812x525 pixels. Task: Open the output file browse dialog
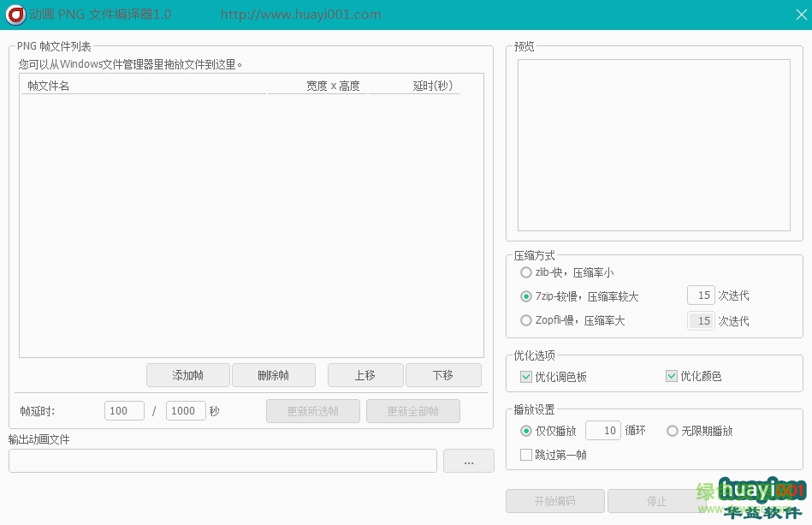coord(468,461)
